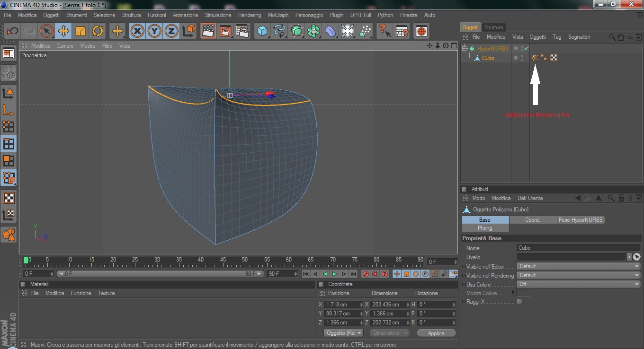The width and height of the screenshot is (644, 349).
Task: Open the HyperNURBS generator icon in toolbar
Action: pos(296,31)
